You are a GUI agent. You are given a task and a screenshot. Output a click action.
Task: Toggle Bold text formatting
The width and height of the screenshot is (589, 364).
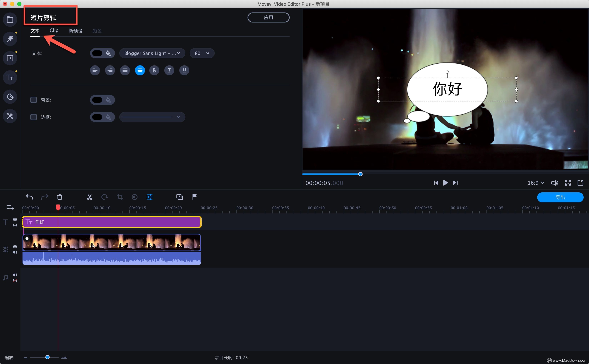(x=154, y=70)
